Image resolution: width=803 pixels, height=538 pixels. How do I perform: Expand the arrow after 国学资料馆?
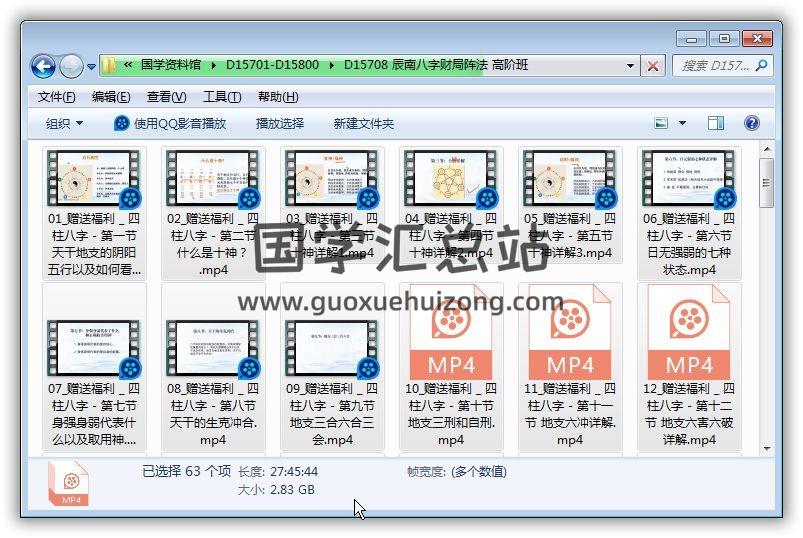pos(213,66)
